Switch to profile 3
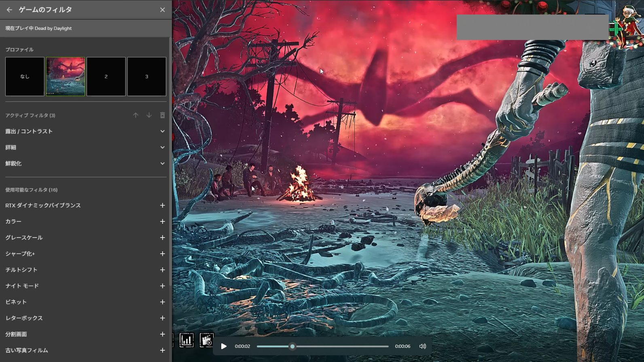Viewport: 644px width, 362px height. (146, 76)
